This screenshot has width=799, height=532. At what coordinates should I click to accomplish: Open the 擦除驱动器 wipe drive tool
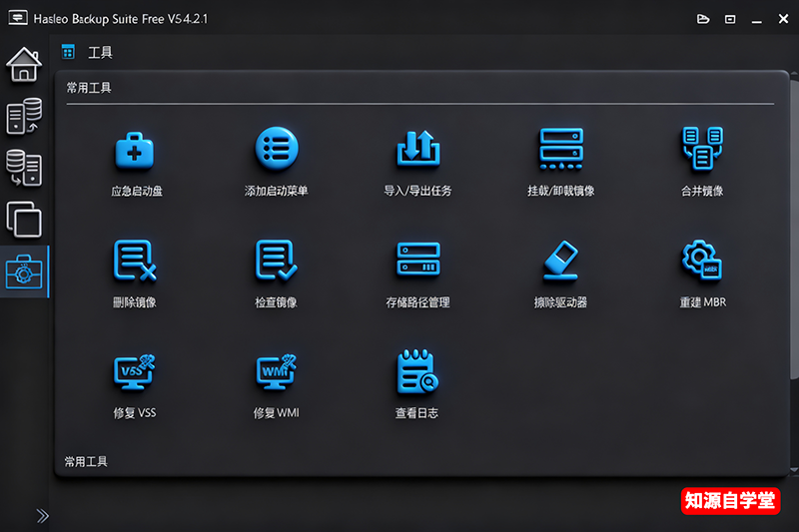pos(560,273)
